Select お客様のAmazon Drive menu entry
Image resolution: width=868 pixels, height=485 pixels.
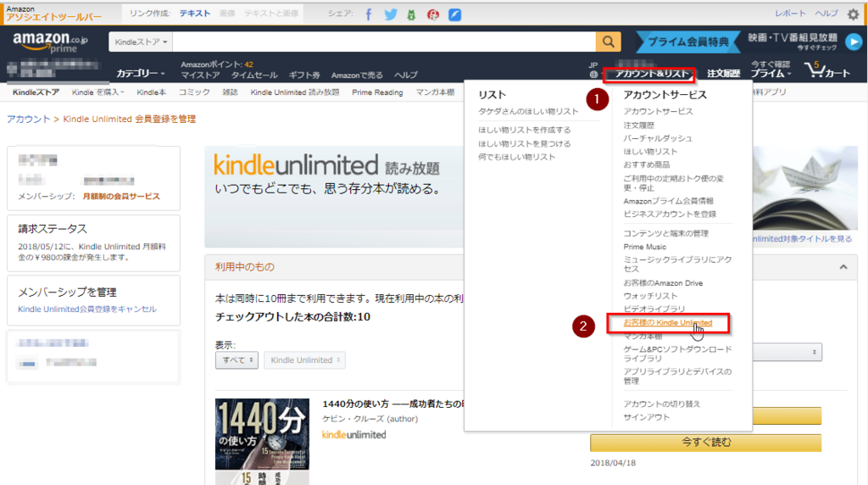pos(663,283)
